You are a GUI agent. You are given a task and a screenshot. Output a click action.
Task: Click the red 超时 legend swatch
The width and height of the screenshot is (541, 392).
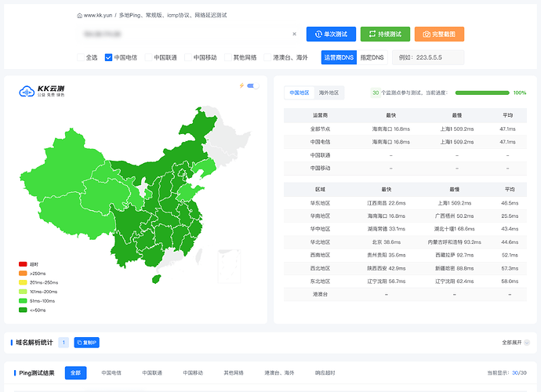(23, 264)
